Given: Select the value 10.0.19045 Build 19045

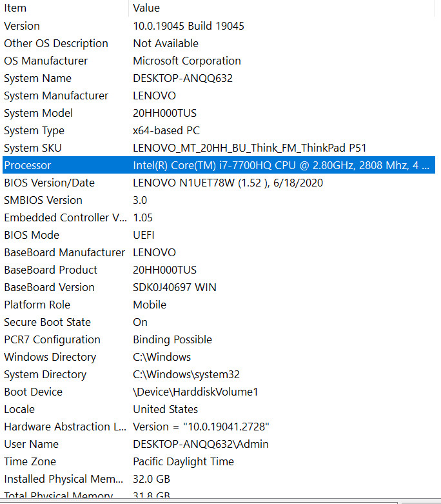Looking at the screenshot, I should (x=188, y=26).
